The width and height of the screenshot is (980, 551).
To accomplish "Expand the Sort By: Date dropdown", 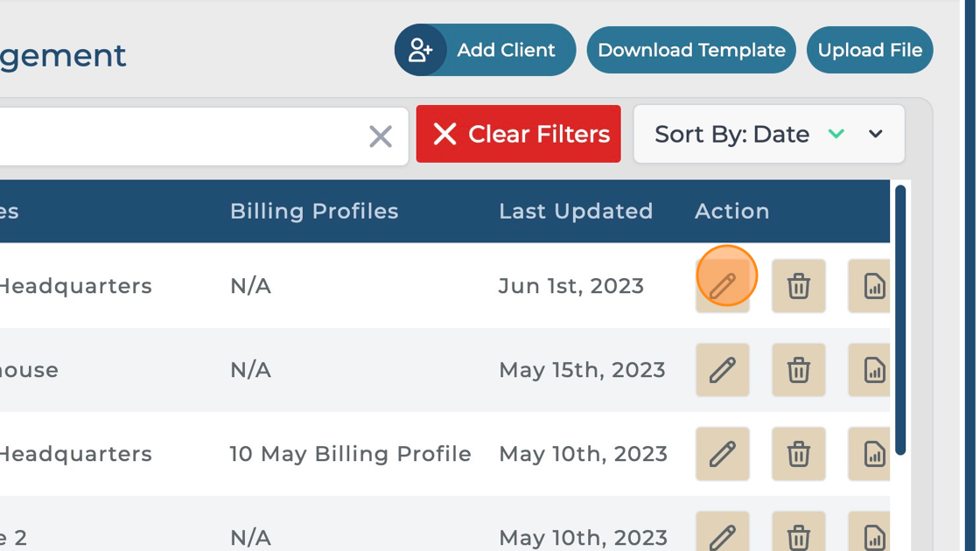I will pos(876,134).
